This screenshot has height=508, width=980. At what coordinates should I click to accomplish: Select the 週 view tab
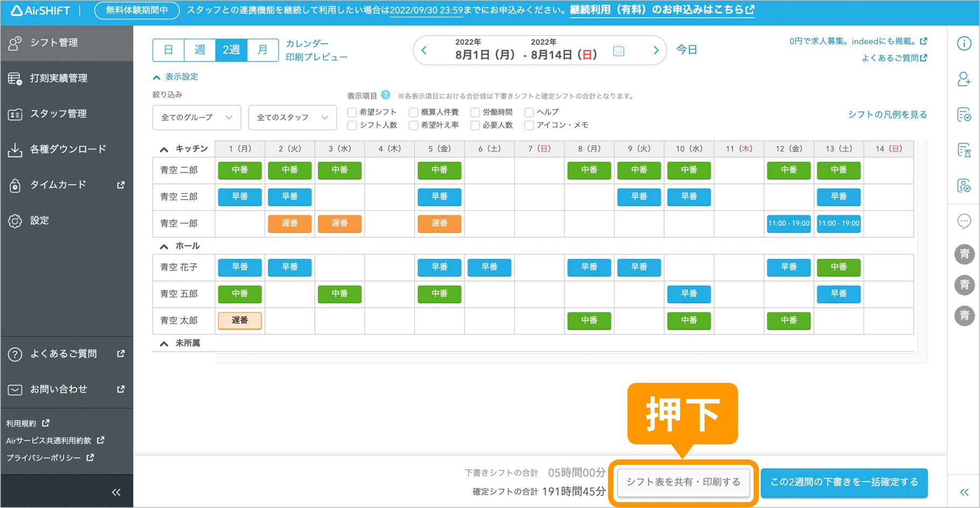point(199,50)
